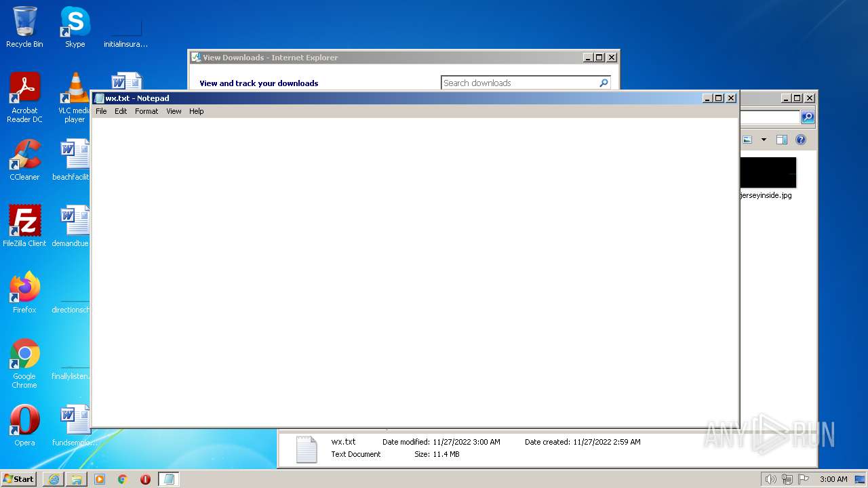The image size is (868, 488).
Task: Close the View Downloads window
Action: pos(612,58)
